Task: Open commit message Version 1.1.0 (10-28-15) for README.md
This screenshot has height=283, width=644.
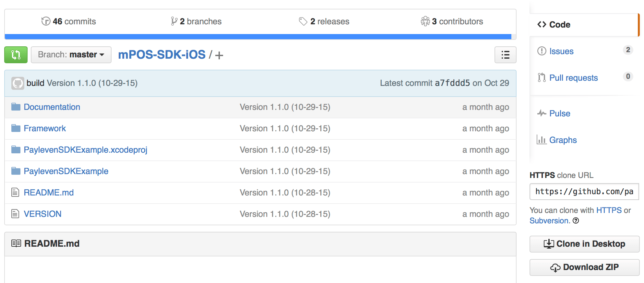Action: [x=285, y=193]
